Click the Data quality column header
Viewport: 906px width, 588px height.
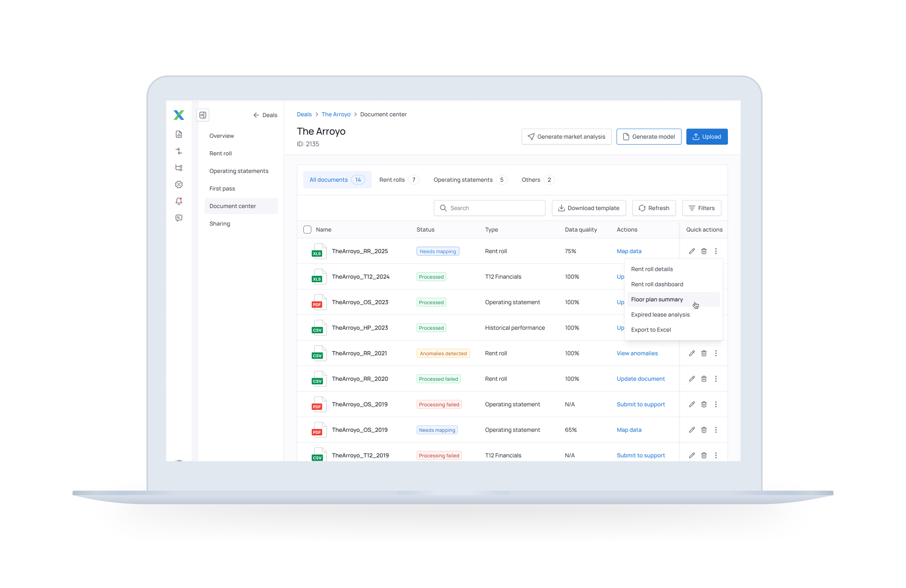point(581,229)
